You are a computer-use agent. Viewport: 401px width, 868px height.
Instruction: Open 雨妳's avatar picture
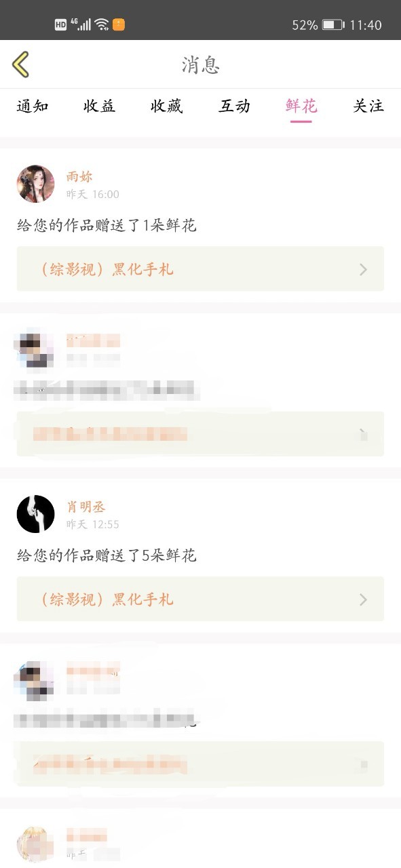[35, 184]
